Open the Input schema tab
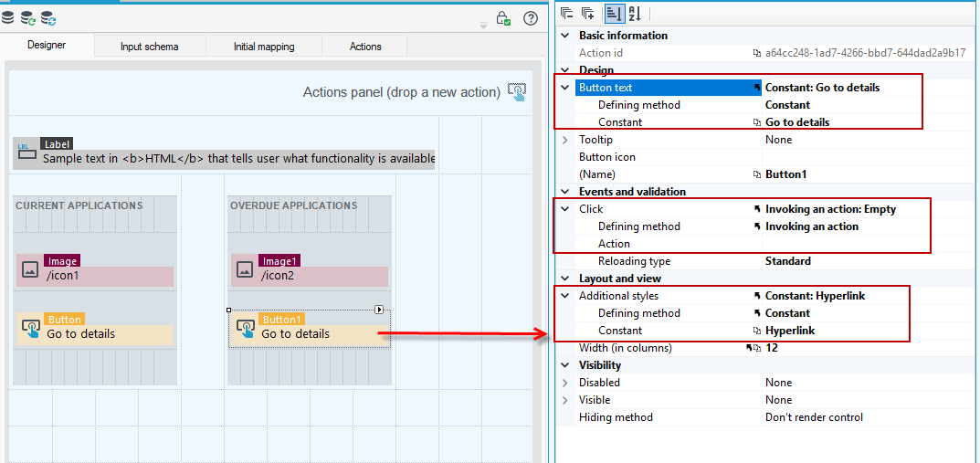 (x=150, y=47)
